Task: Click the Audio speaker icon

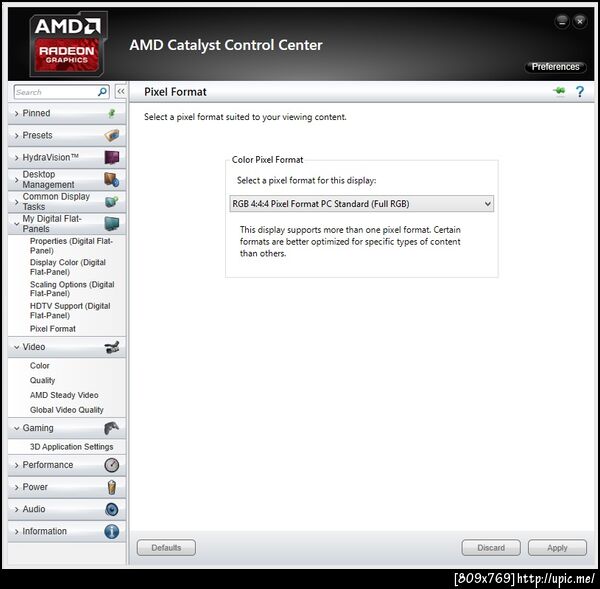Action: pyautogui.click(x=112, y=509)
